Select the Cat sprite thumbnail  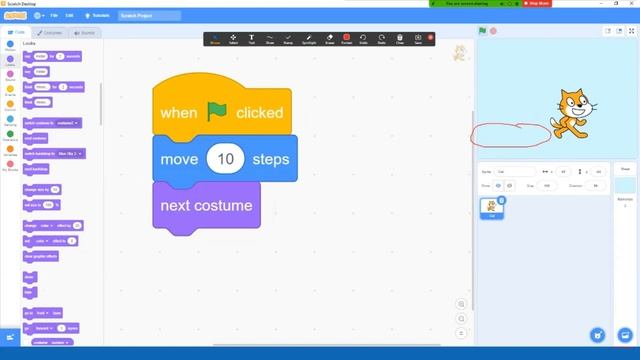[492, 208]
